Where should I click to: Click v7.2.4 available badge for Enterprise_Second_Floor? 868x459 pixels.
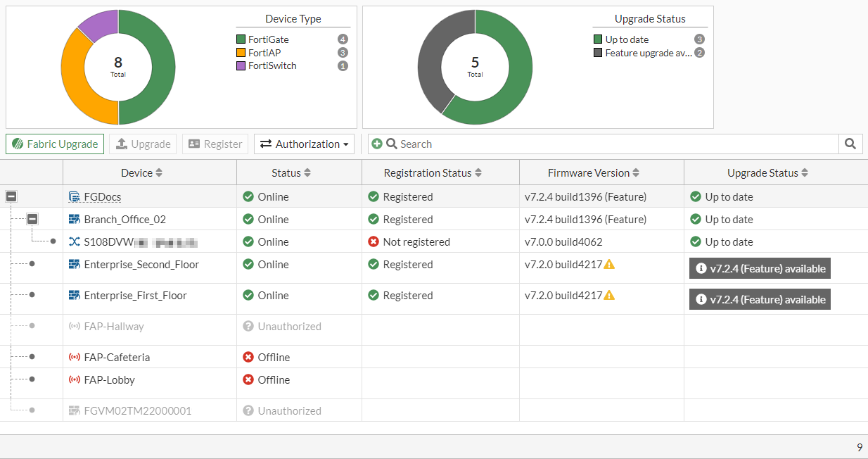(760, 268)
